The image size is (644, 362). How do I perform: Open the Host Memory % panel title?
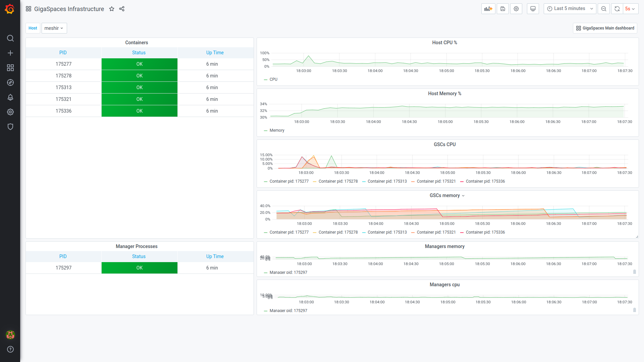(x=444, y=94)
